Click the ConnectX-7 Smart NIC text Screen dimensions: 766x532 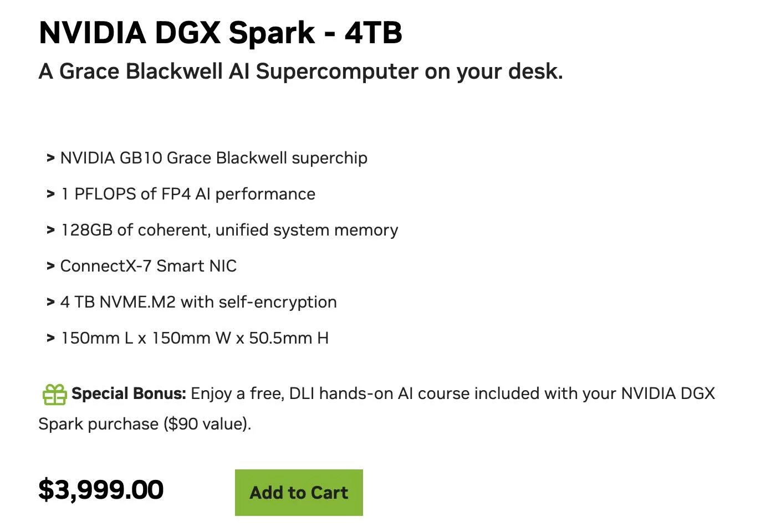click(x=149, y=266)
